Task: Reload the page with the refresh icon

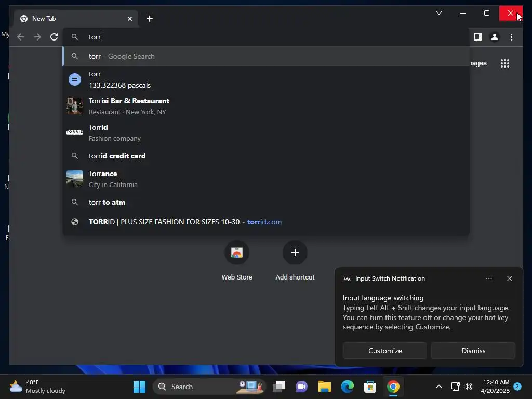Action: (54, 37)
